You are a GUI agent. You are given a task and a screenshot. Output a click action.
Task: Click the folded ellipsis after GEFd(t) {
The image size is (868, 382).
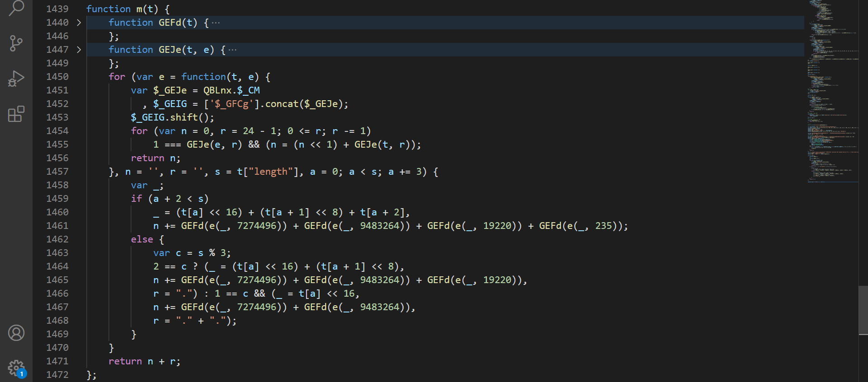(x=216, y=23)
